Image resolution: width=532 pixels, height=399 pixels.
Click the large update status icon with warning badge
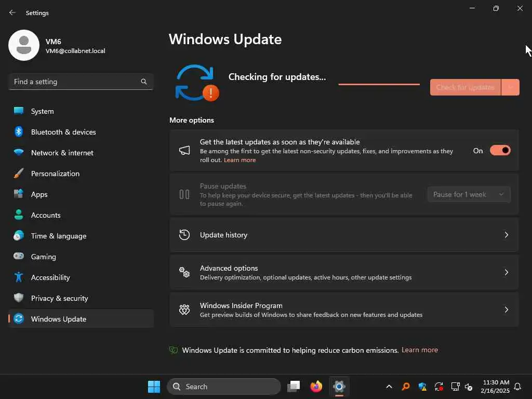coord(197,83)
